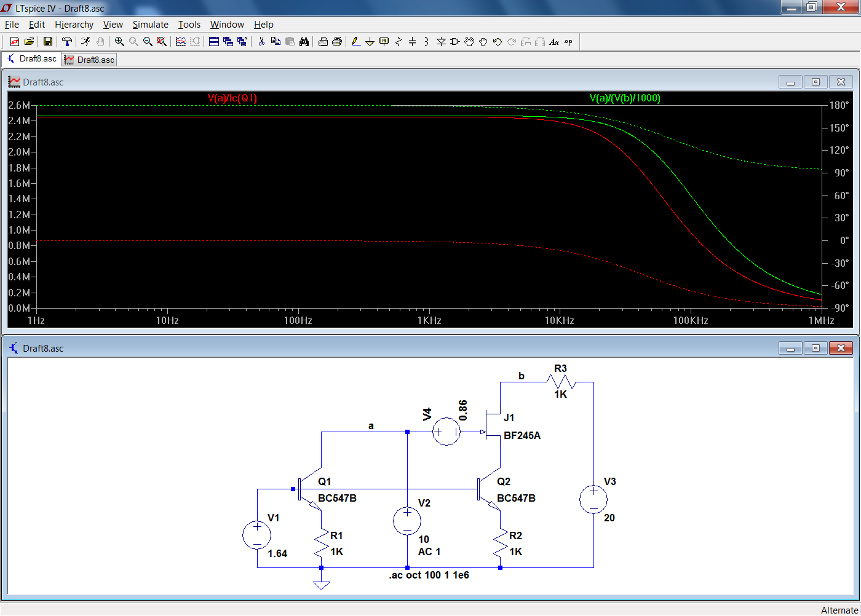The width and height of the screenshot is (861, 616).
Task: Select the SPICE directive '.op' tool
Action: [x=568, y=41]
